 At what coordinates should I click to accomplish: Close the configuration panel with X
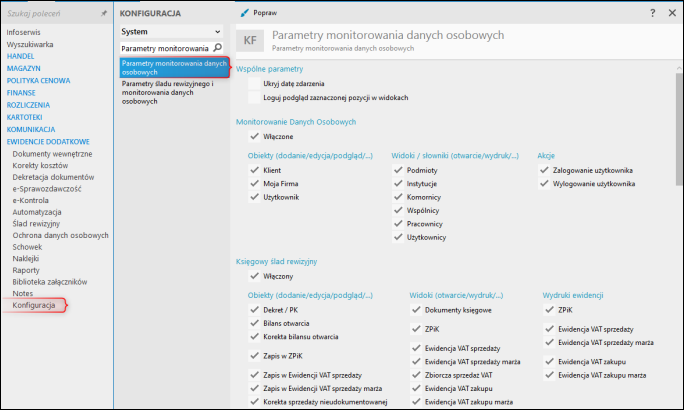pyautogui.click(x=671, y=13)
